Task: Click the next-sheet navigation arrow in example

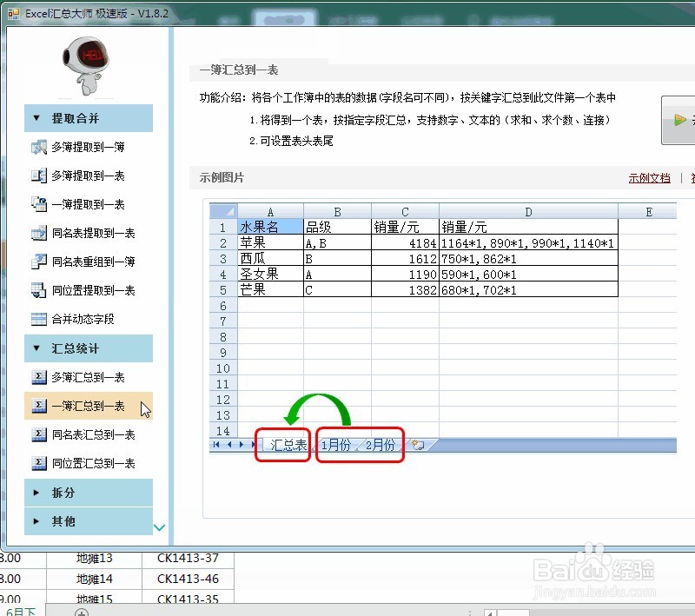Action: [242, 445]
